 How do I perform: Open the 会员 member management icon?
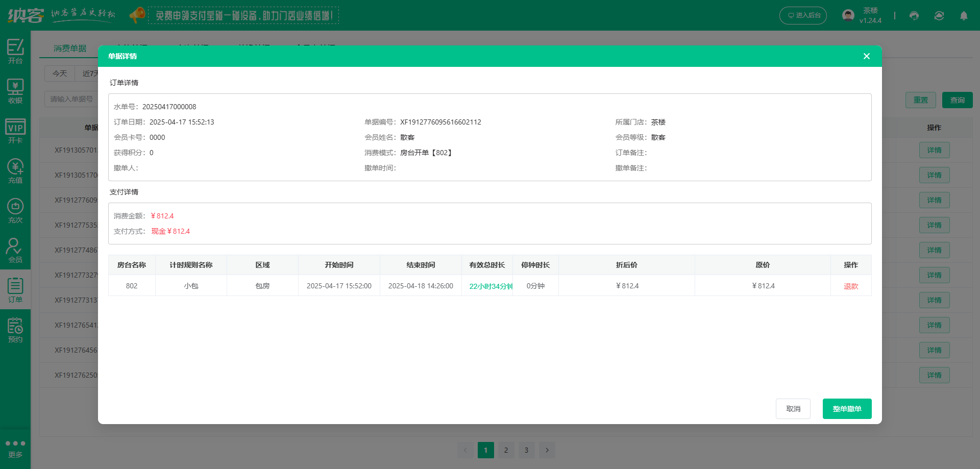15,250
